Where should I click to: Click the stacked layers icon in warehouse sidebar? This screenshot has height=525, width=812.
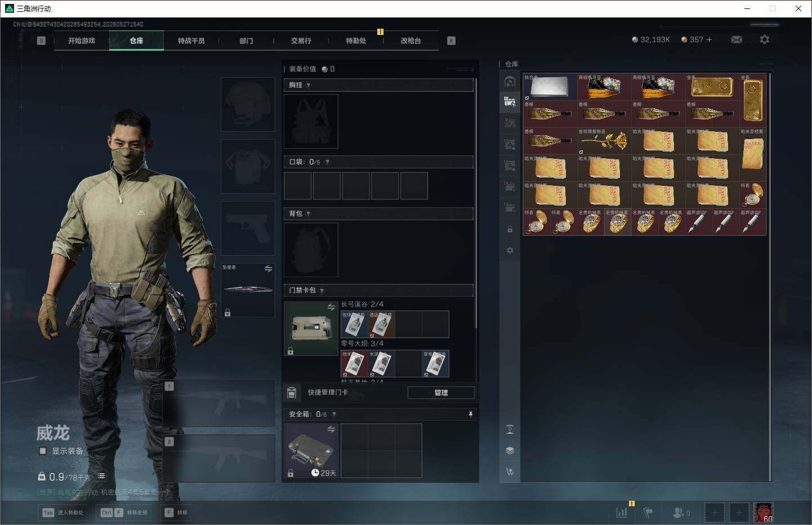pyautogui.click(x=510, y=451)
